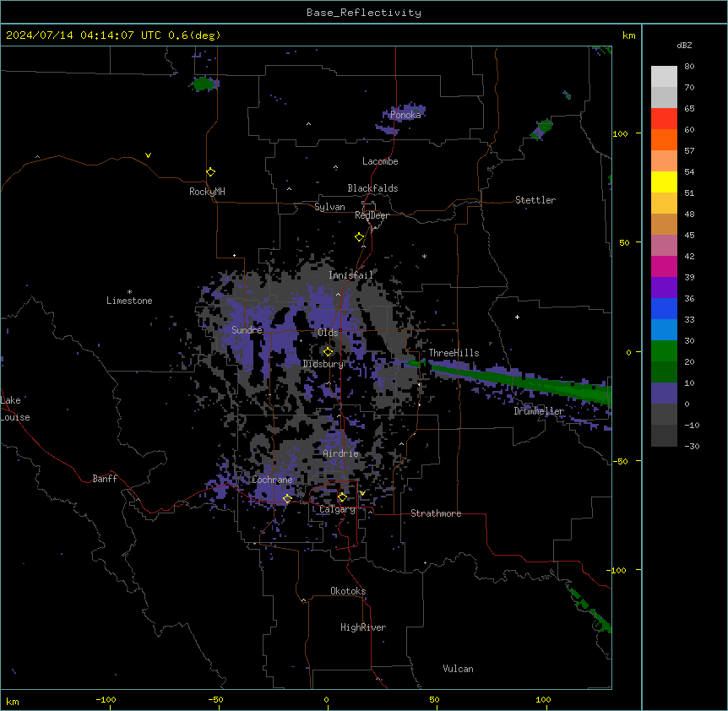Select the light gray 70-80 dBZ swatch

point(664,77)
